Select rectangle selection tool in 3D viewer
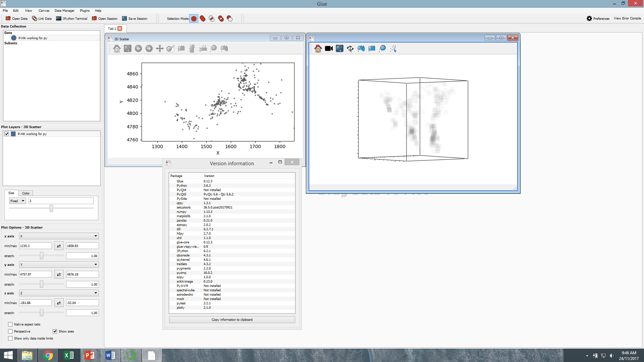 pos(372,49)
